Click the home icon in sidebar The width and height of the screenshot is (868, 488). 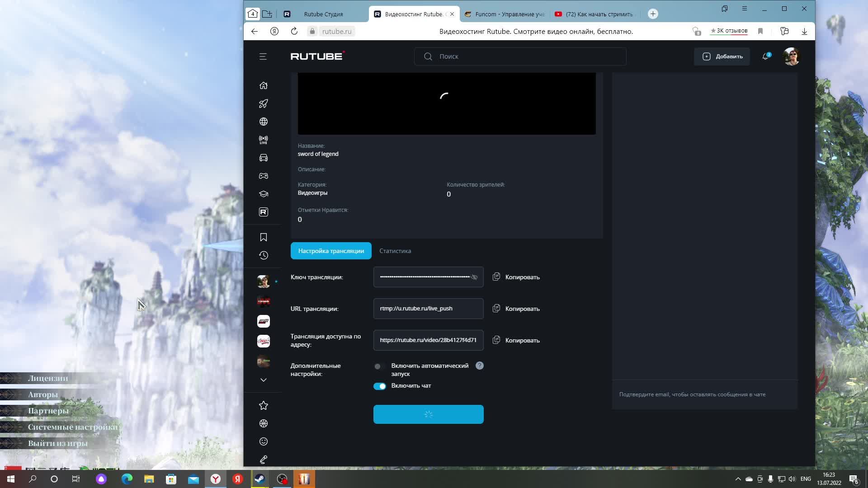pos(263,85)
